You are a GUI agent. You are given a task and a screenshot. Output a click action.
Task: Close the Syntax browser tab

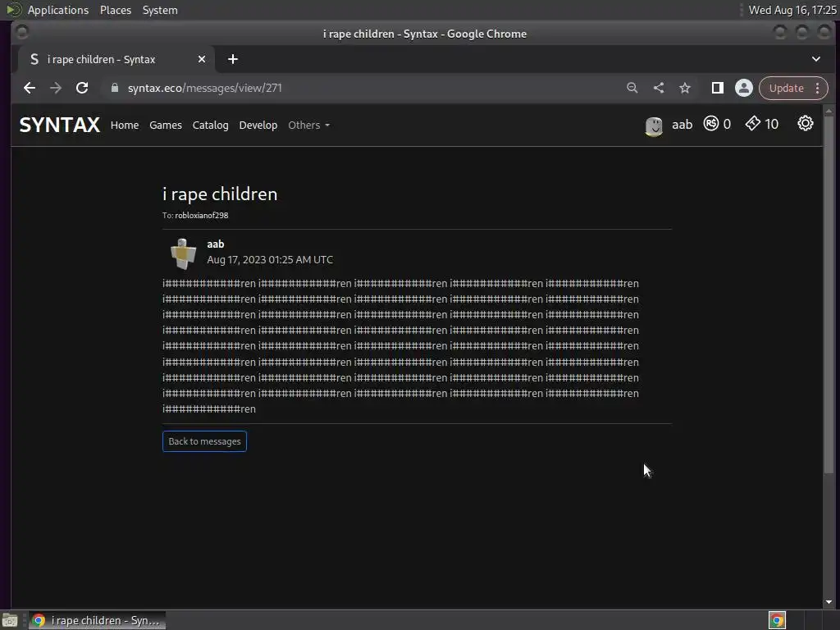pyautogui.click(x=202, y=59)
